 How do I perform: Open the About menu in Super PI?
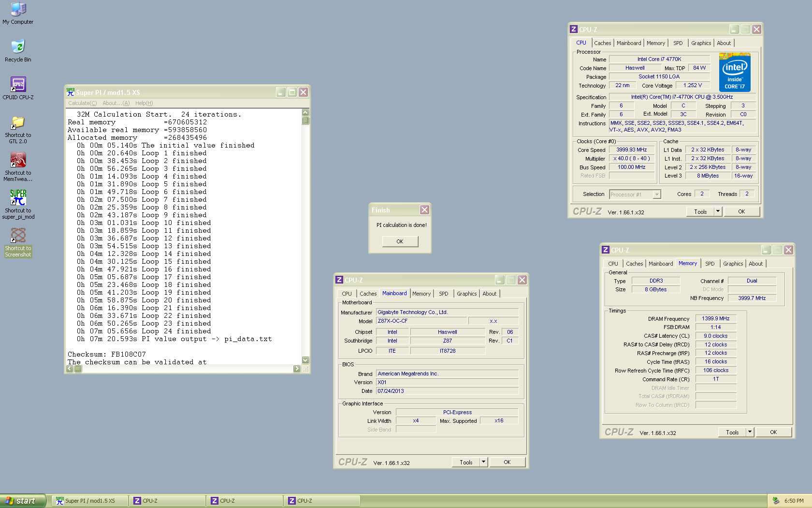coord(116,103)
